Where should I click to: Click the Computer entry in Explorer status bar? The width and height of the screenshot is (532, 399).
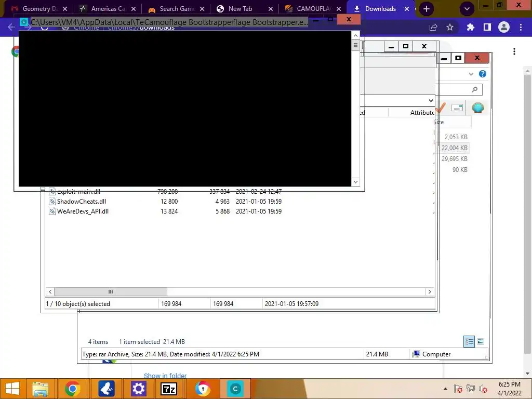(x=432, y=354)
